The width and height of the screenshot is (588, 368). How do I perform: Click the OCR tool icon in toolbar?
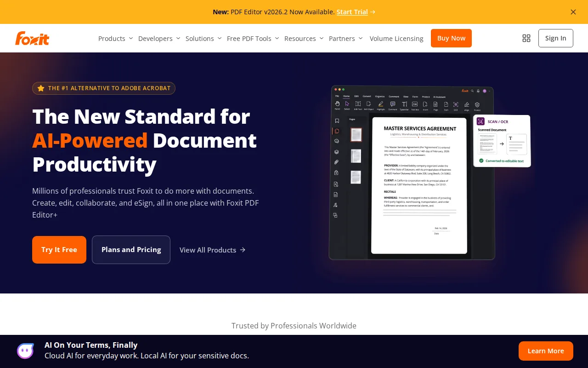(x=456, y=104)
